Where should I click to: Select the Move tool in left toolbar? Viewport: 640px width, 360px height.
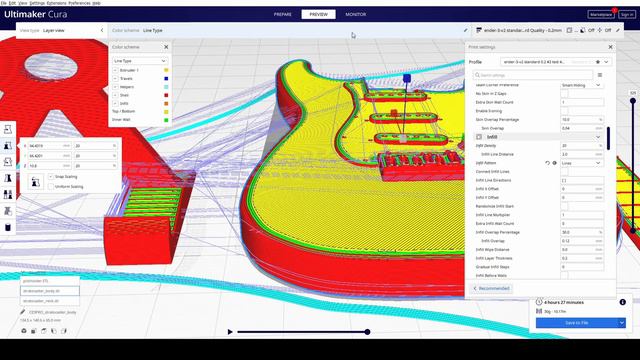(8, 129)
